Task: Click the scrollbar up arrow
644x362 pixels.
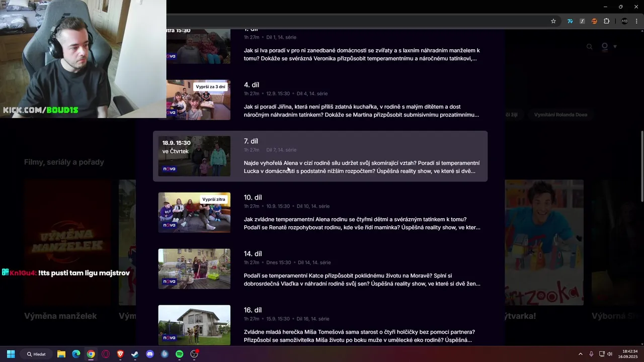Action: [x=641, y=32]
